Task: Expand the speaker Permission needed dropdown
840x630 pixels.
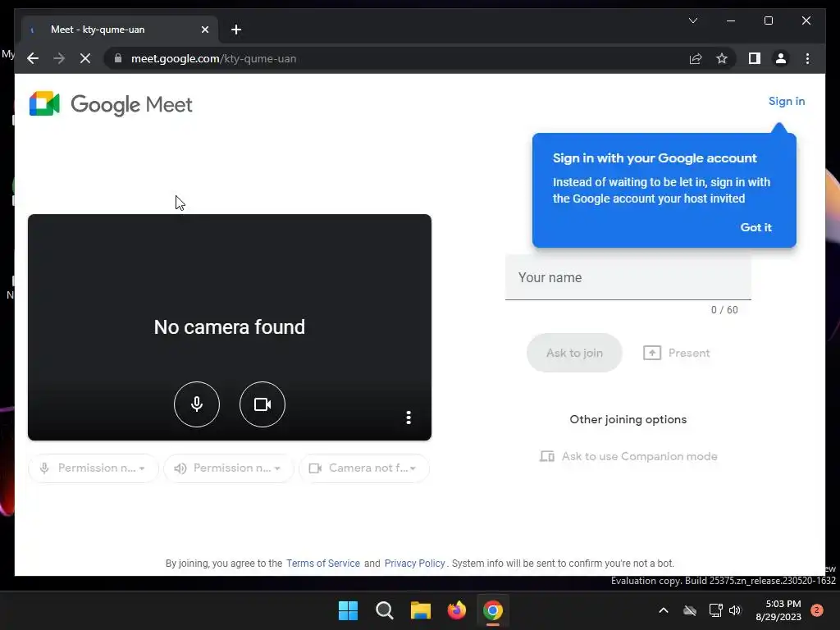Action: coord(229,468)
